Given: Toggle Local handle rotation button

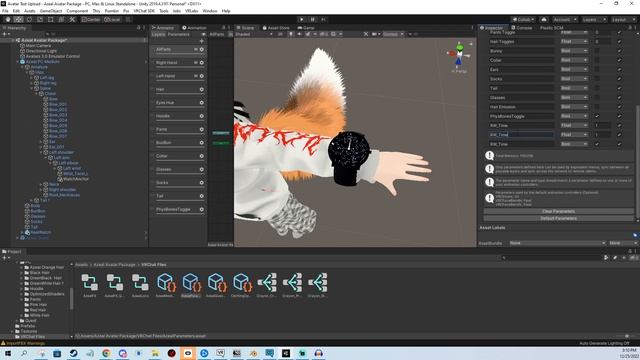Looking at the screenshot, I should 112,19.
